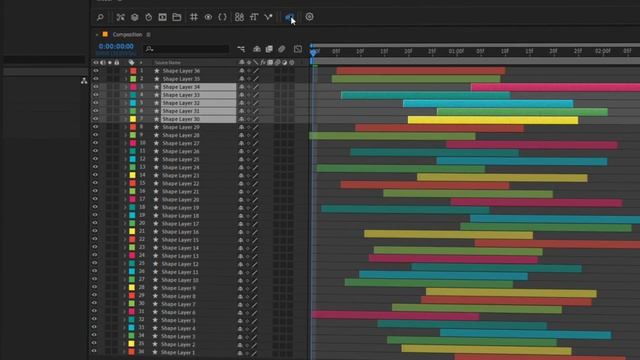Click red label swatch of Shape Layer 36
Image resolution: width=640 pixels, height=360 pixels.
[133, 71]
